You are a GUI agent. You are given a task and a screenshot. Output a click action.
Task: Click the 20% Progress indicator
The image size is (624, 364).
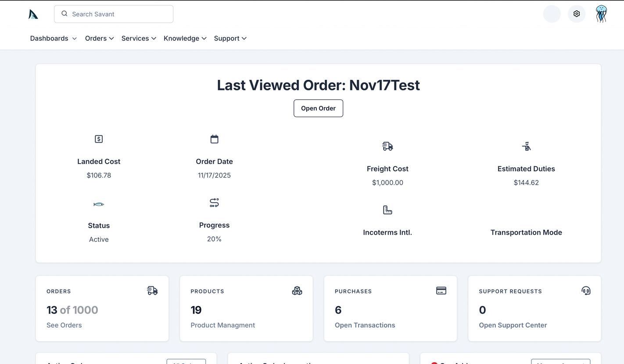(x=214, y=239)
